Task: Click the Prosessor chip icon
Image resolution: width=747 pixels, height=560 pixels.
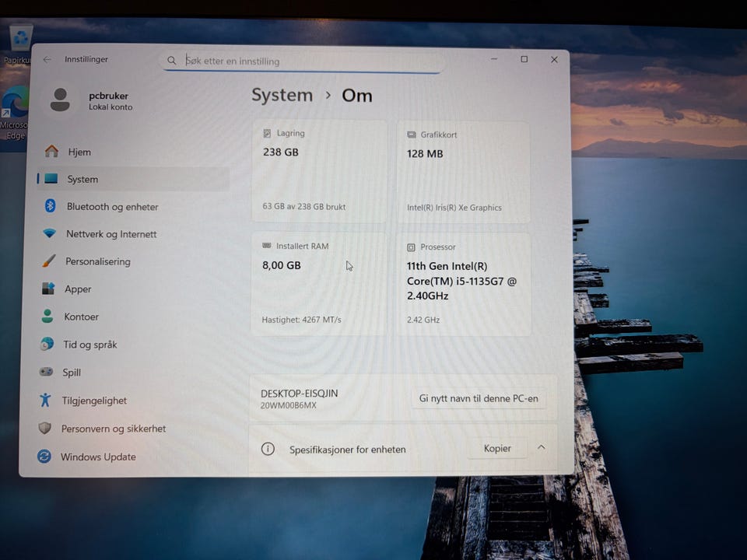Action: point(411,247)
